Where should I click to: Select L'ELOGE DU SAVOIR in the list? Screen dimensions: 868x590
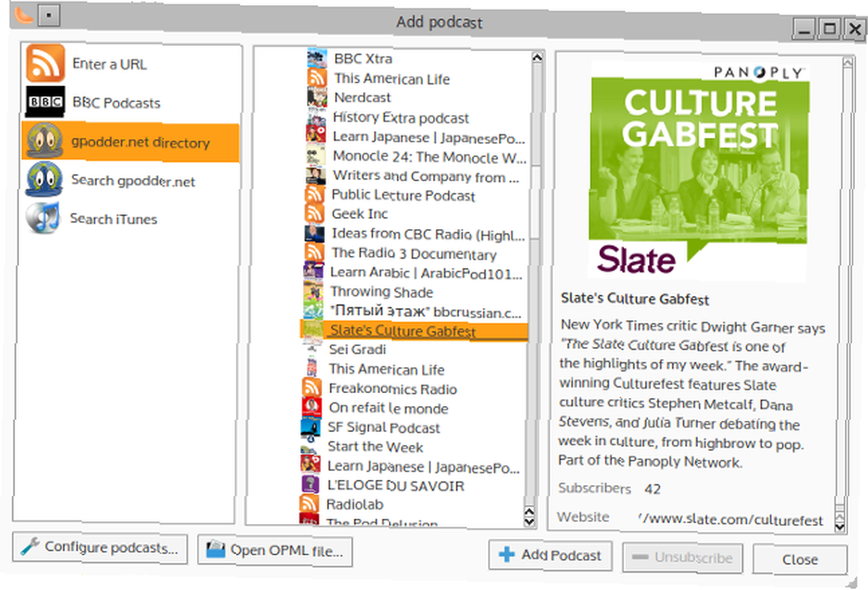pyautogui.click(x=396, y=485)
